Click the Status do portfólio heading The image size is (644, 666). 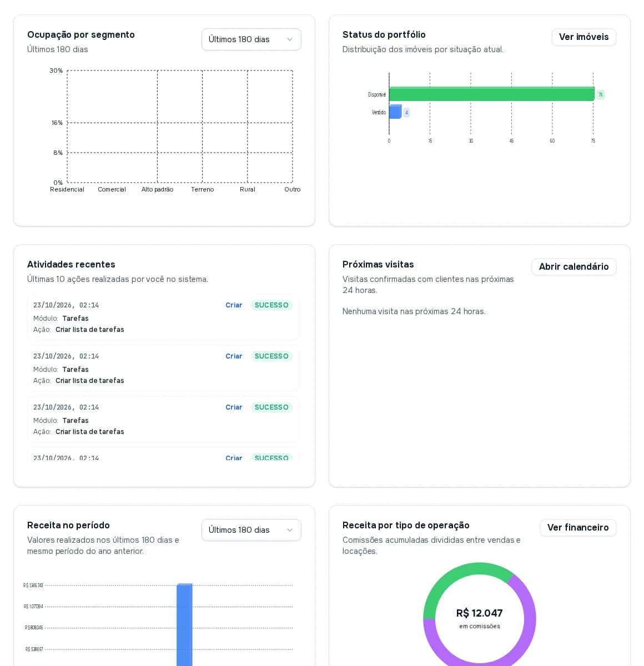[x=384, y=35]
